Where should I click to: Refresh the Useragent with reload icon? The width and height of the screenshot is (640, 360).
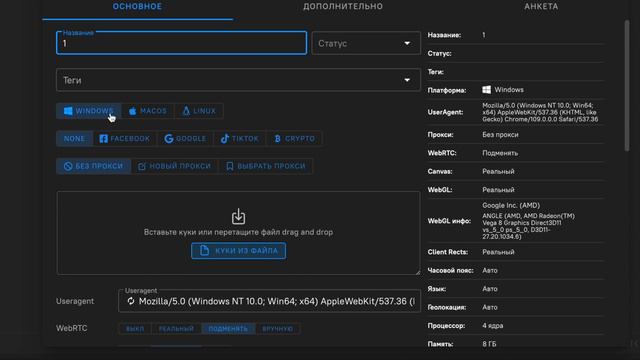point(131,301)
